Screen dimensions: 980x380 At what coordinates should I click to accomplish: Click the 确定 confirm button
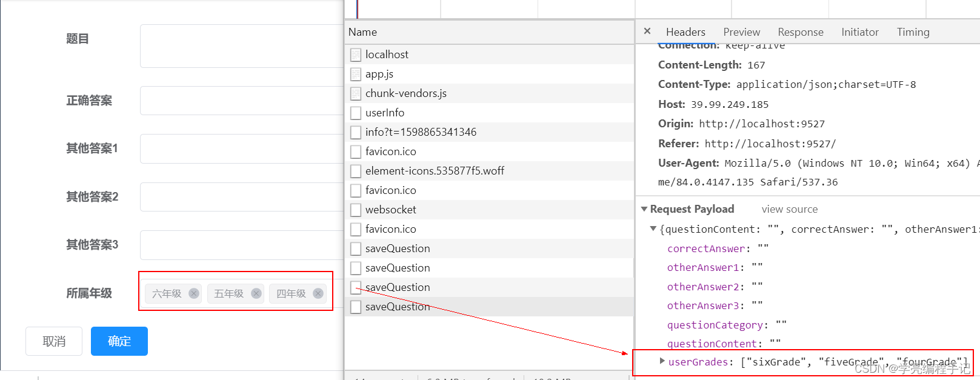(x=119, y=341)
